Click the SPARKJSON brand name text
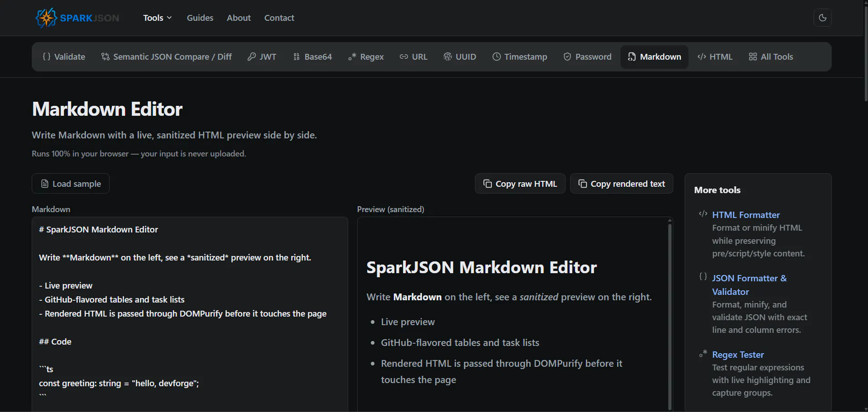This screenshot has height=412, width=868. [x=90, y=18]
